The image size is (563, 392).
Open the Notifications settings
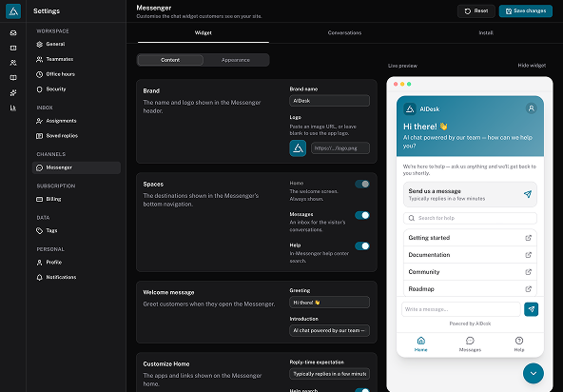(76, 278)
